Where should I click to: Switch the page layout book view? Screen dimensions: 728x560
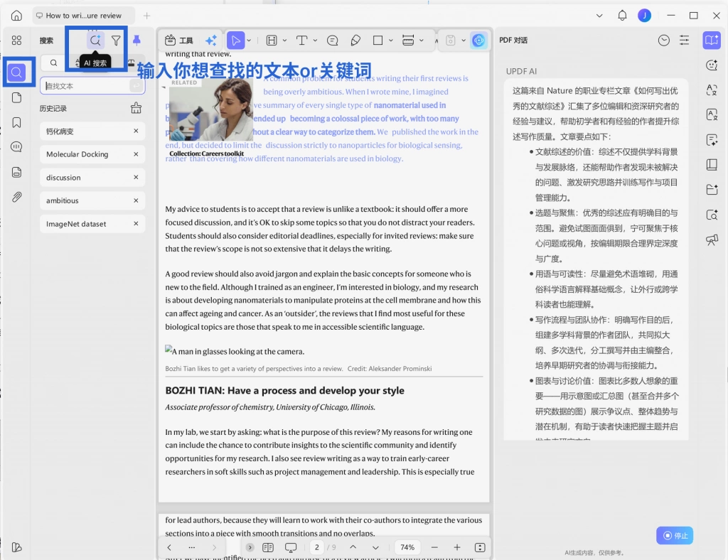pos(268,547)
